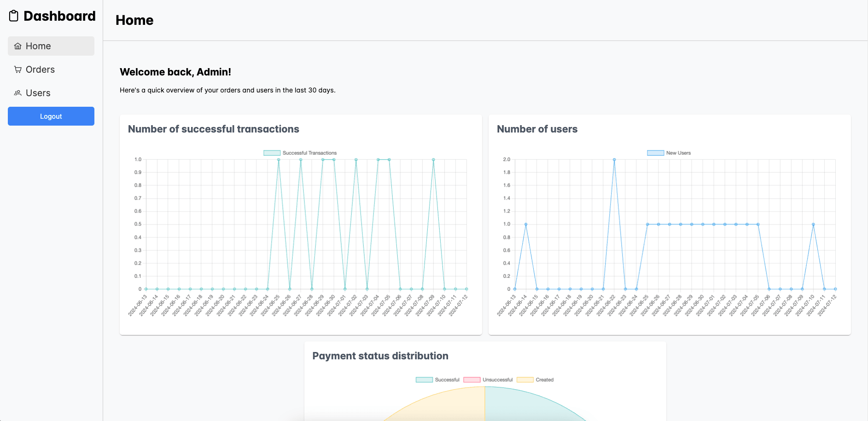
Task: Click the people icon beside Users
Action: [x=18, y=93]
